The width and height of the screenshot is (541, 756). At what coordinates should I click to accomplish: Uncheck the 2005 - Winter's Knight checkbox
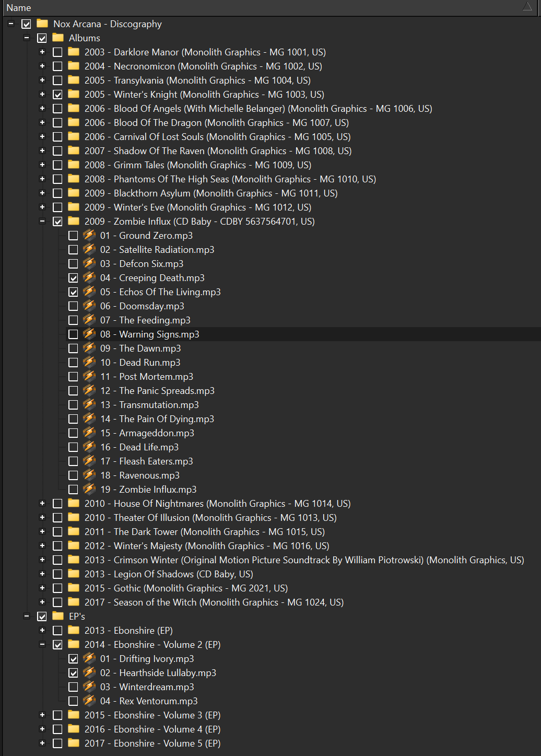57,95
